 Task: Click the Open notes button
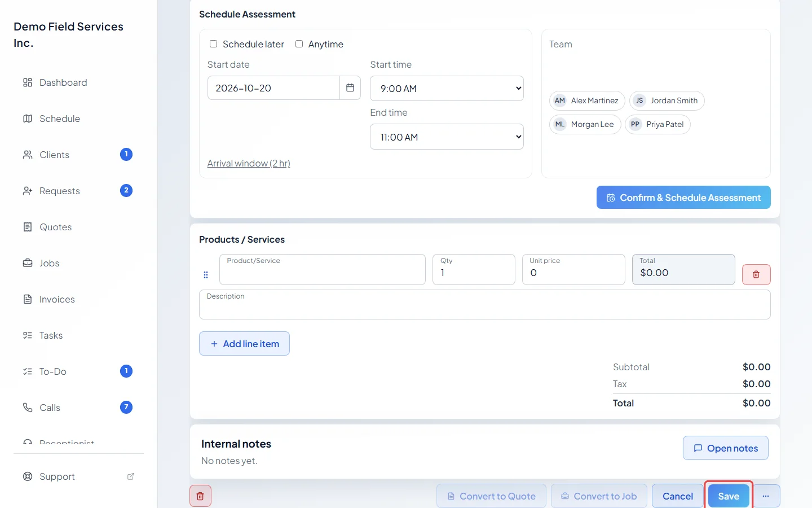click(x=725, y=448)
